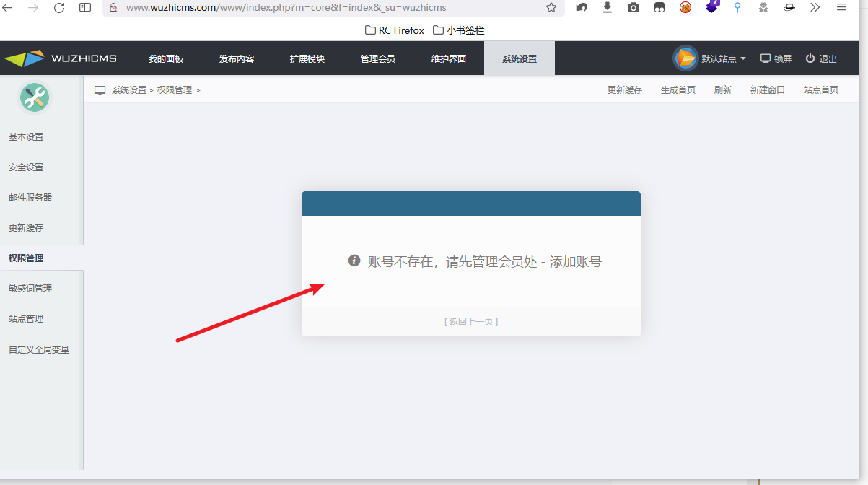
Task: Click the 站点首页 link
Action: click(821, 90)
